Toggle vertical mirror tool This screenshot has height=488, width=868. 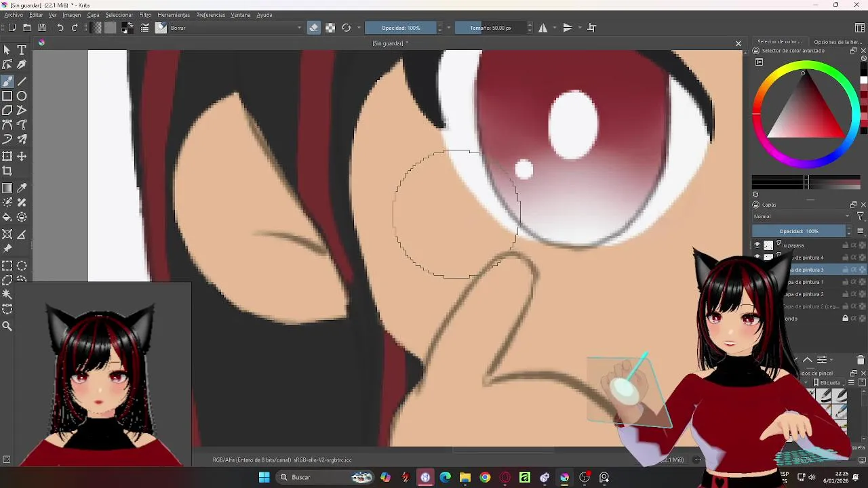pos(568,28)
